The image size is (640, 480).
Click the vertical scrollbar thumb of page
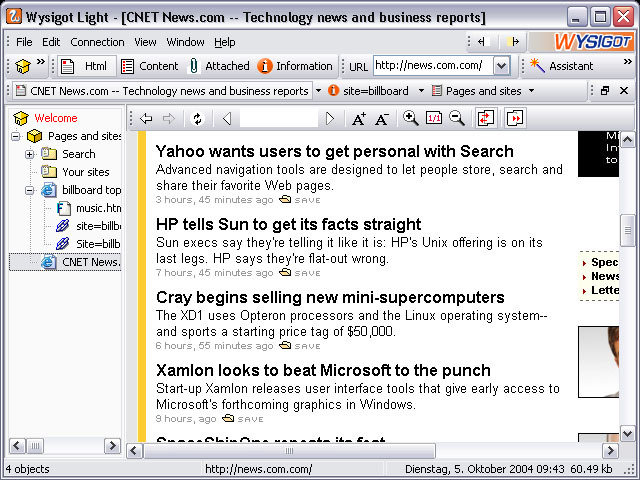(x=627, y=231)
